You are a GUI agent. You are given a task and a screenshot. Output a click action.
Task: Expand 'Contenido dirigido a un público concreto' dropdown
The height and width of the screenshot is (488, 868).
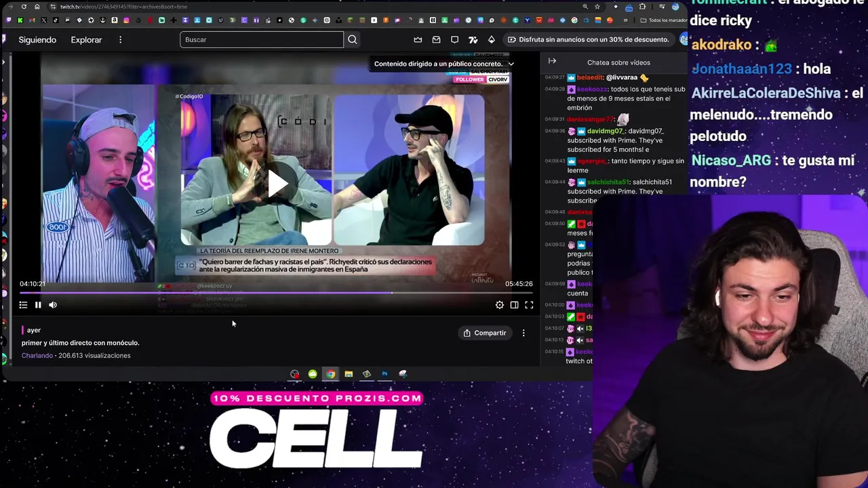click(444, 64)
